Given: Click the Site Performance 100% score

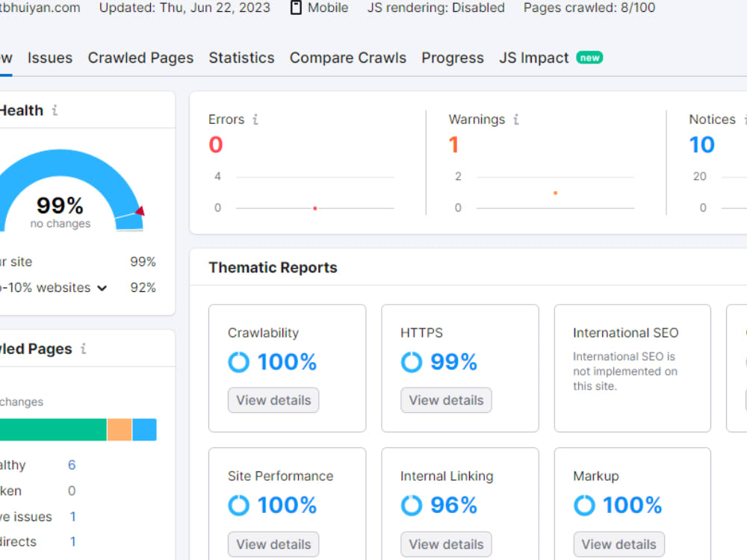Looking at the screenshot, I should (288, 505).
